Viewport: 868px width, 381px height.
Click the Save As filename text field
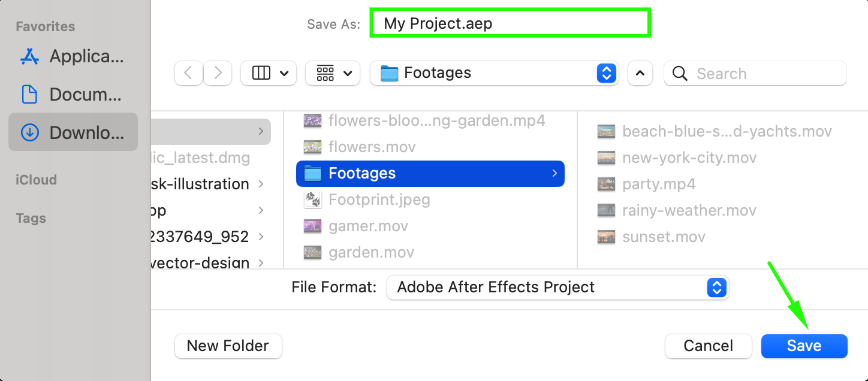[510, 24]
